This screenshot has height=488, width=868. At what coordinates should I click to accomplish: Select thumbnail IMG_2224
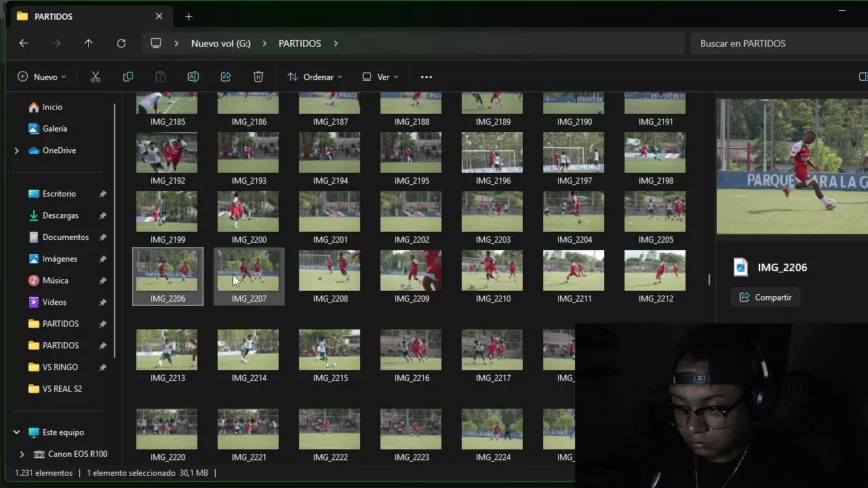pos(493,435)
